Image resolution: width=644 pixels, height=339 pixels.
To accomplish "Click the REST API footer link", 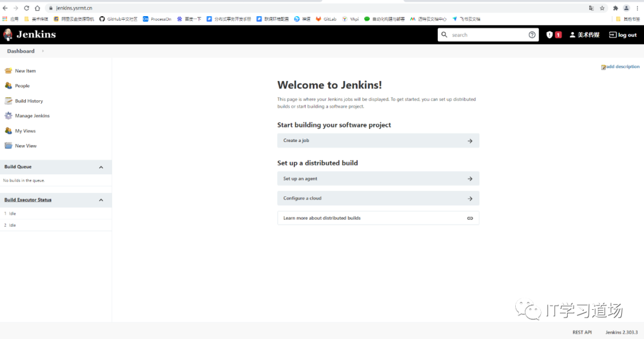I will (582, 332).
